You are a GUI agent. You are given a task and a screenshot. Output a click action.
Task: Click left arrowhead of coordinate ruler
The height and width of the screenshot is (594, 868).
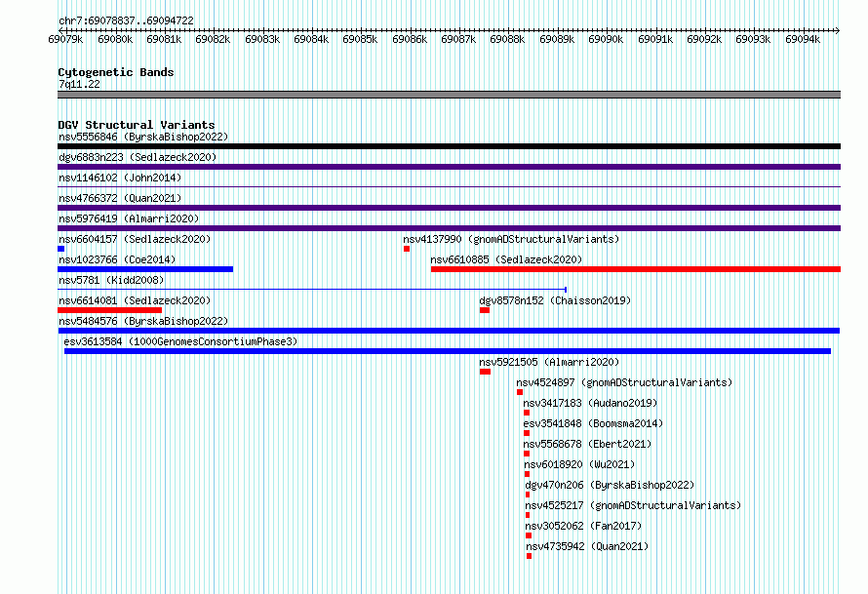tap(60, 30)
